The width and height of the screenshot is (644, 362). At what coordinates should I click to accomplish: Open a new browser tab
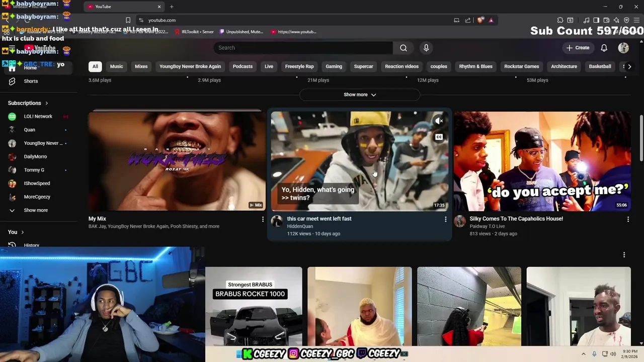(x=172, y=7)
